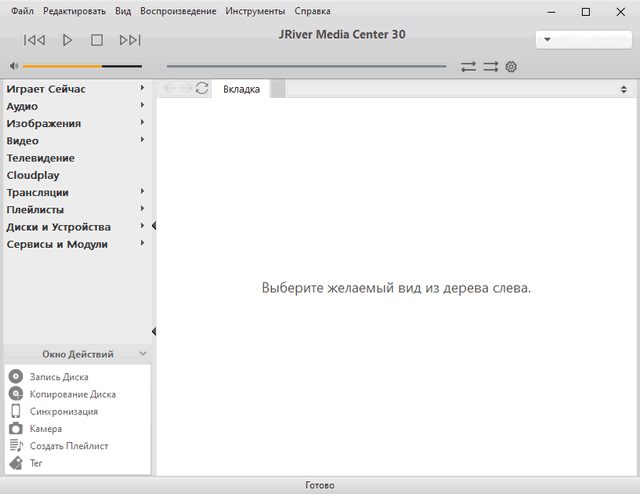Select the Вкладка tab
The width and height of the screenshot is (640, 494).
pos(241,89)
